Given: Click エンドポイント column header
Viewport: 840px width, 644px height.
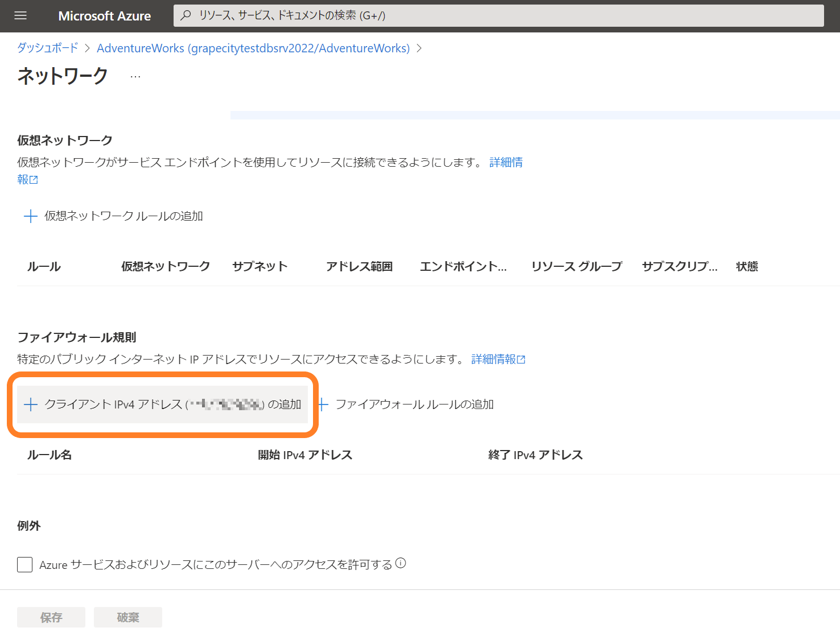Looking at the screenshot, I should [x=463, y=266].
